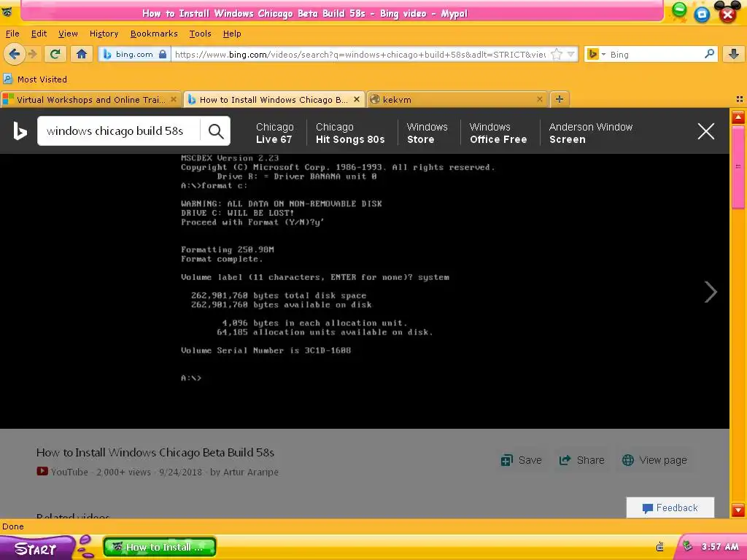This screenshot has height=560, width=747.
Task: Open the Most Visited bookmarks folder
Action: (35, 79)
